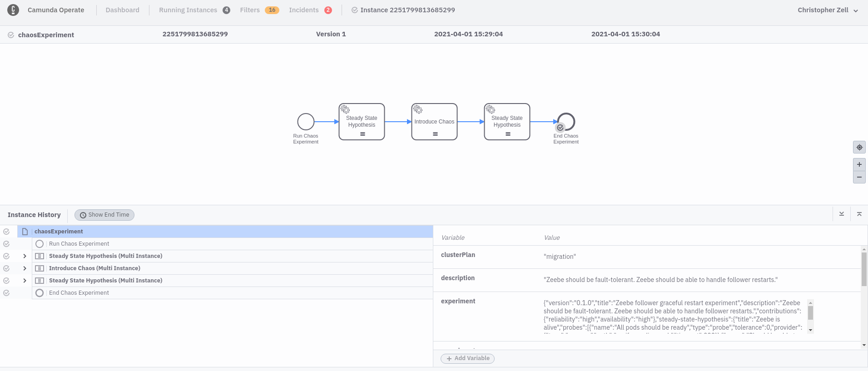The image size is (868, 371).
Task: Click the Value column header
Action: (x=552, y=237)
